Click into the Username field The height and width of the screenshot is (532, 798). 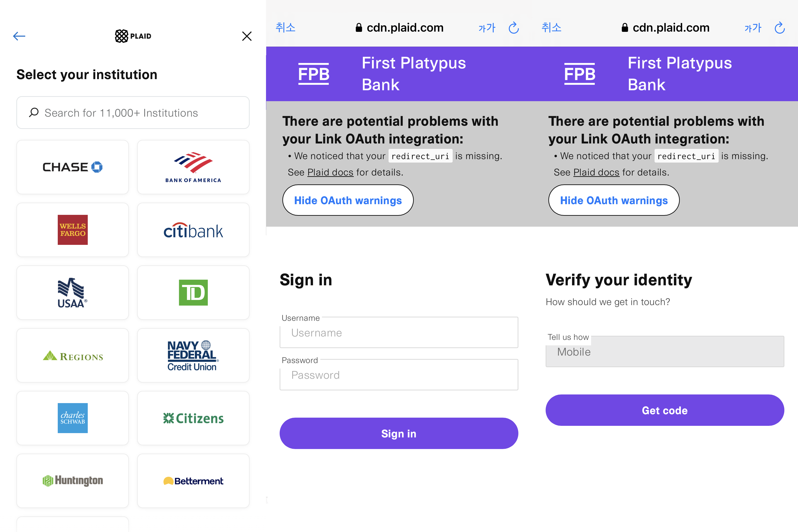click(399, 332)
